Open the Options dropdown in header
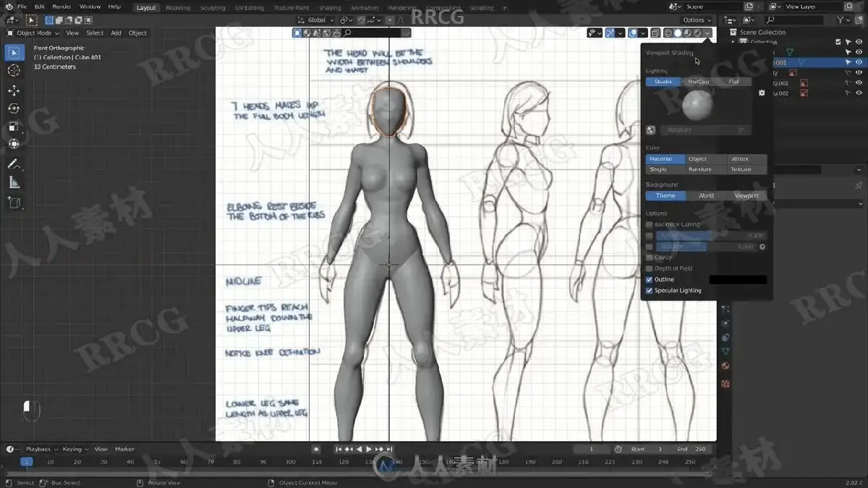 [x=697, y=20]
